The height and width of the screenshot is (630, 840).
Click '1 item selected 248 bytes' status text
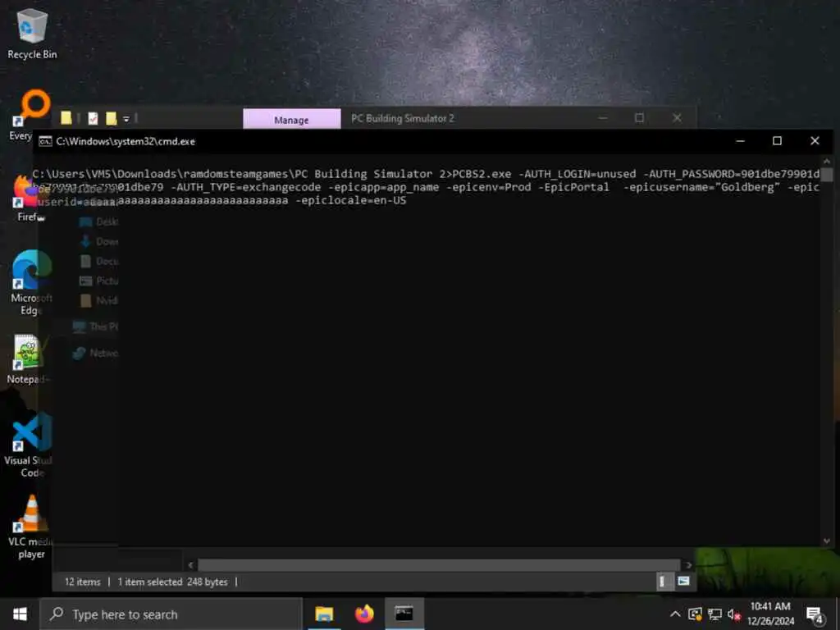[172, 582]
